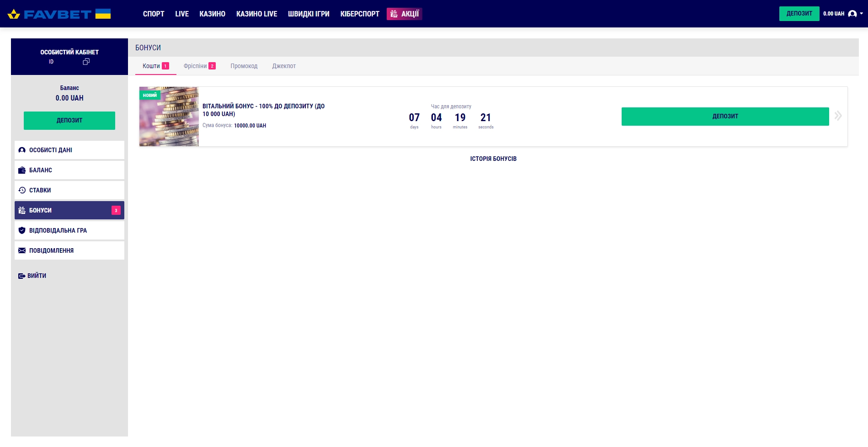The width and height of the screenshot is (868, 447).
Task: Expand the account dropdown arrow in the header
Action: pos(862,14)
